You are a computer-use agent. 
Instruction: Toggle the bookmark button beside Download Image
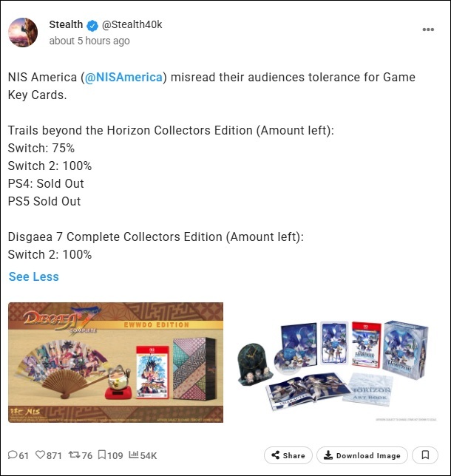(x=425, y=455)
